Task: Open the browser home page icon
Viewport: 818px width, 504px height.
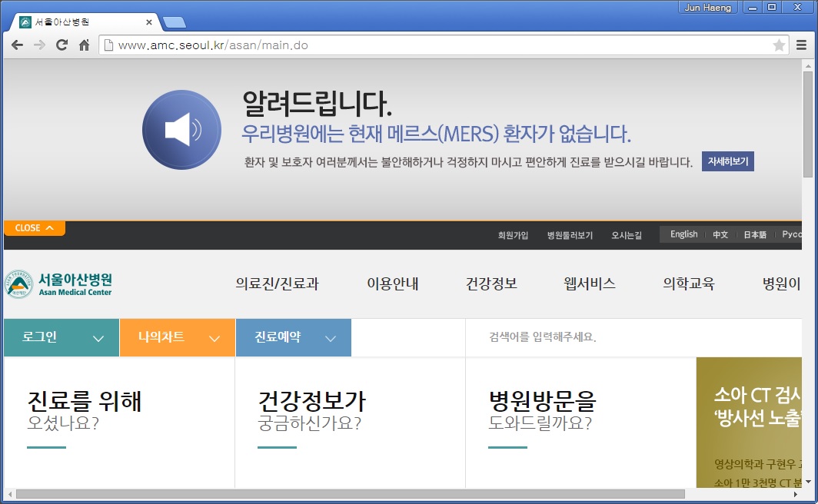Action: pos(84,45)
